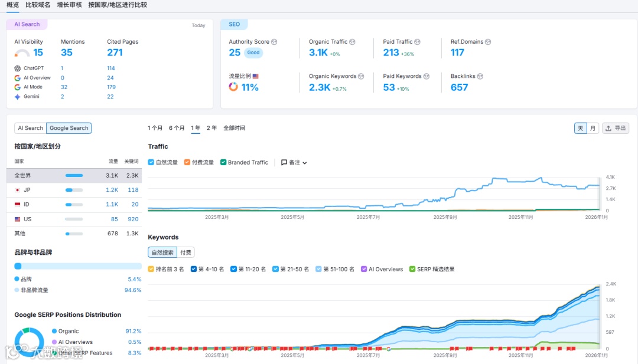
Task: Click the Google AI Mode icon
Action: (x=18, y=87)
